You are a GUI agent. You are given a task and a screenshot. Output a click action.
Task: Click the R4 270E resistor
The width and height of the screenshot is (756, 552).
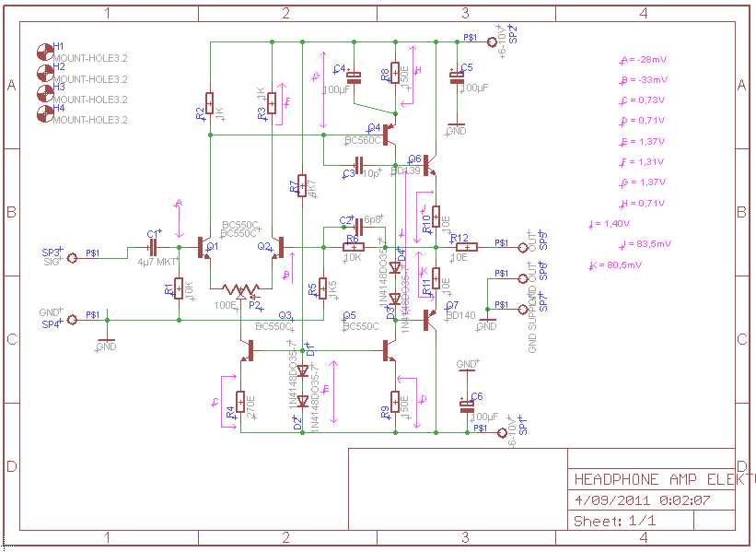pos(240,404)
